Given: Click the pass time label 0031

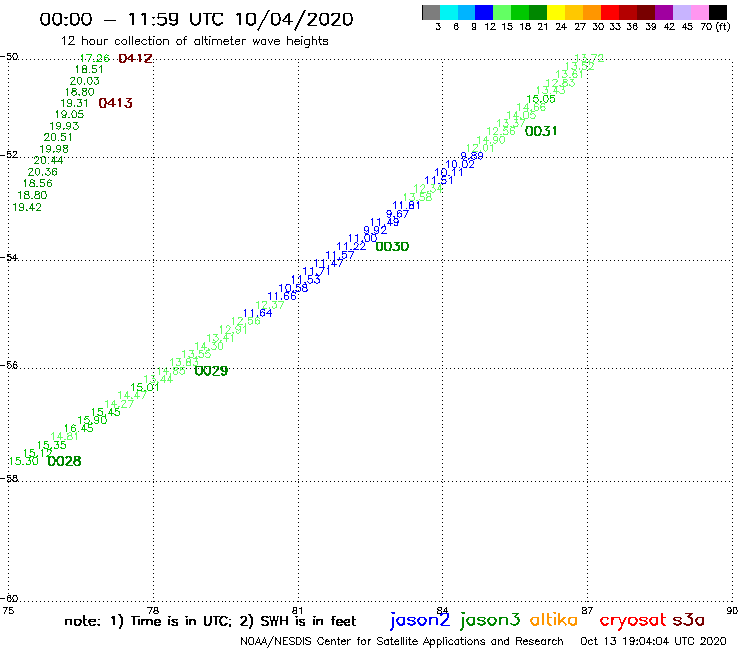Looking at the screenshot, I should point(541,131).
